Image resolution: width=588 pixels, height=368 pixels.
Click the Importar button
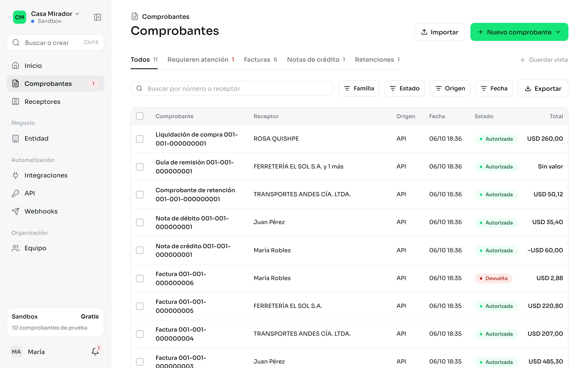440,32
